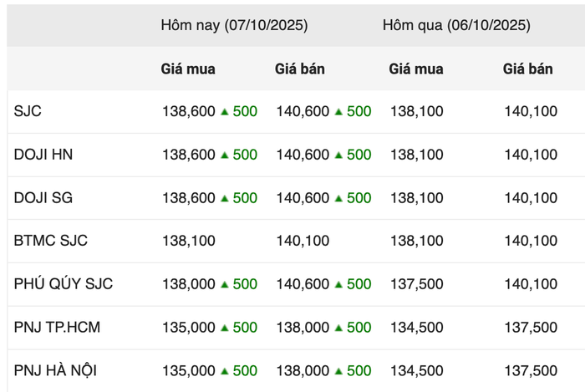585x392 pixels.
Task: Click up arrow in PNJ TP.HCM sell price
Action: tap(338, 328)
